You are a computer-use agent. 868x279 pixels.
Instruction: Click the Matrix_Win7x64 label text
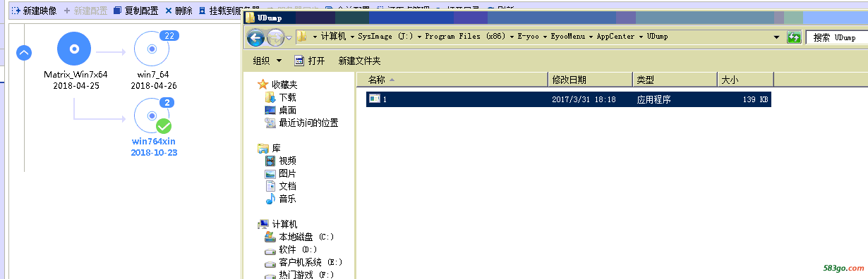pos(76,74)
